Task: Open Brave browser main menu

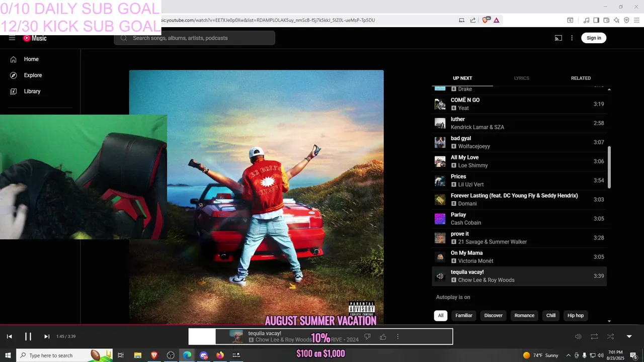Action: click(x=636, y=20)
